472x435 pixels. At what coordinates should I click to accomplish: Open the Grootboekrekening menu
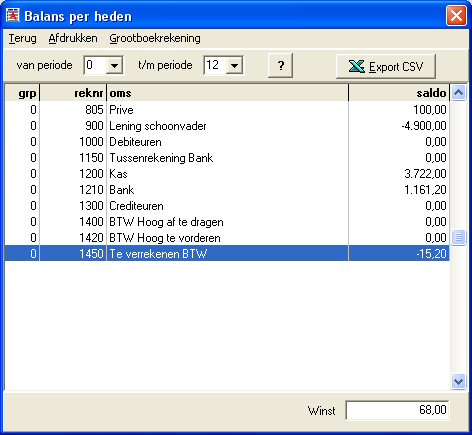click(155, 38)
